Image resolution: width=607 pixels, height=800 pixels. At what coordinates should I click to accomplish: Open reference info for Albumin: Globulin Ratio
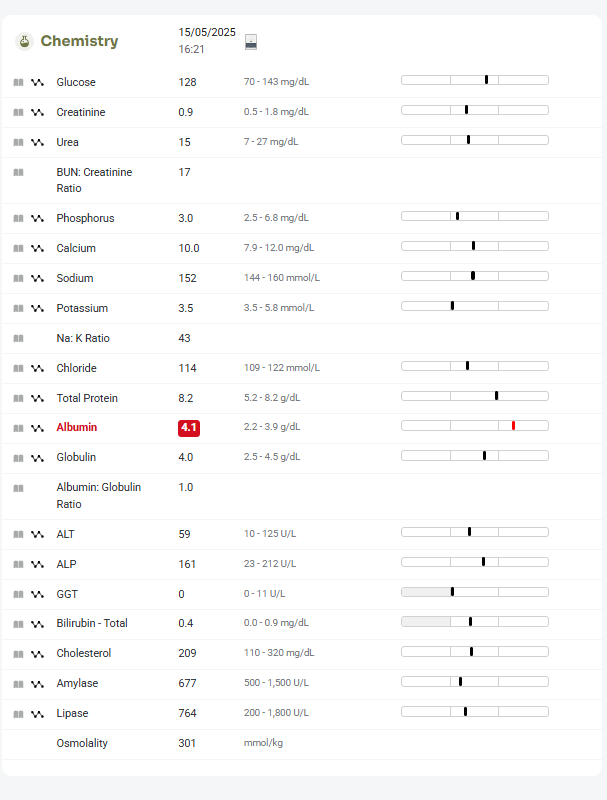coord(18,488)
